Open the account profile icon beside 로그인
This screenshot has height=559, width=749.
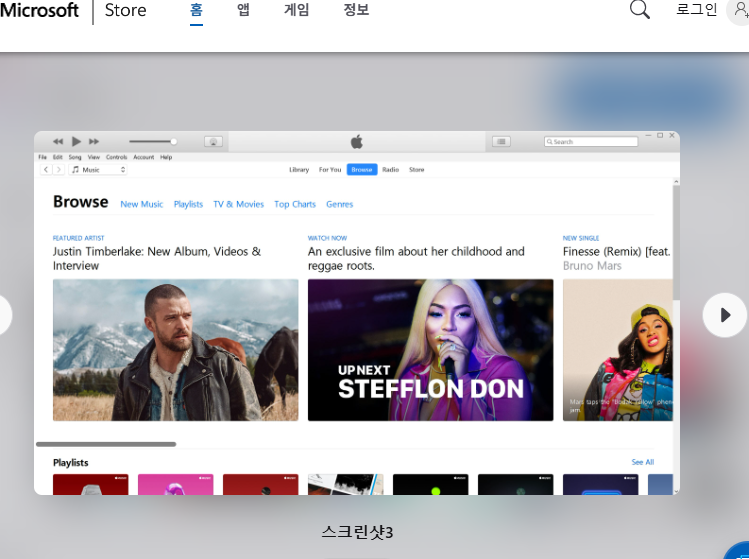click(740, 11)
